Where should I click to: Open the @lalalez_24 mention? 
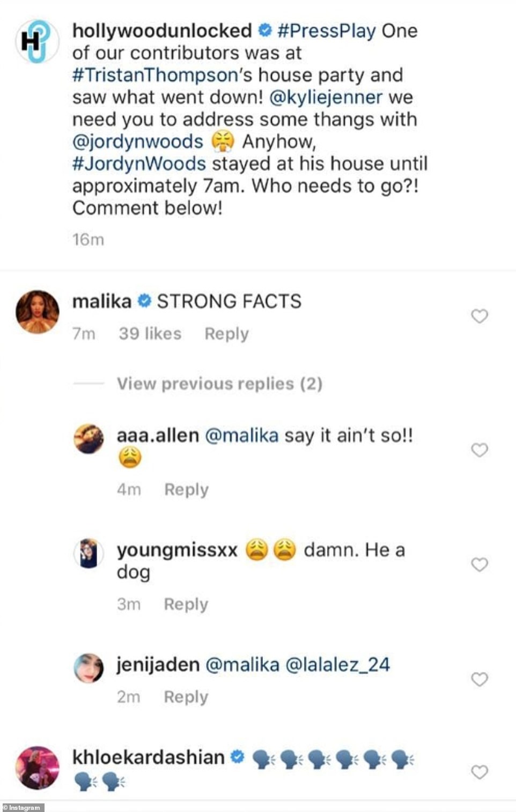[337, 665]
